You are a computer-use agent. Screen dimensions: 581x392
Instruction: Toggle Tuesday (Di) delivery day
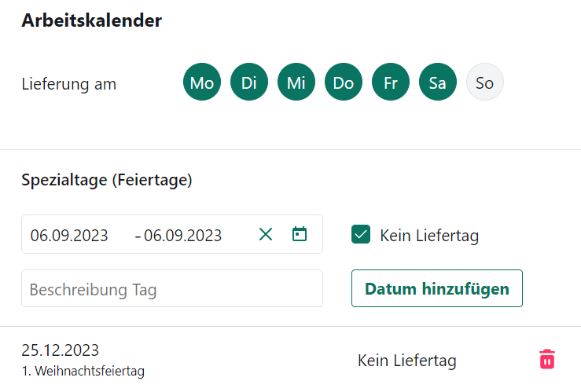tap(249, 82)
